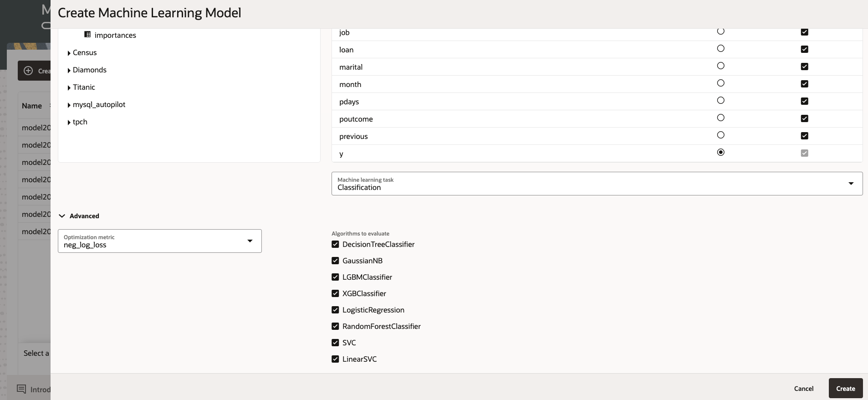Uncheck the marital feature checkbox

point(805,67)
